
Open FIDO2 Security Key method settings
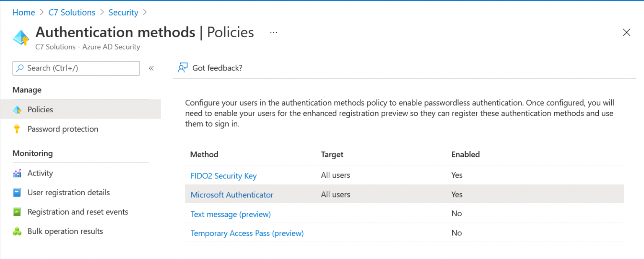(x=223, y=176)
